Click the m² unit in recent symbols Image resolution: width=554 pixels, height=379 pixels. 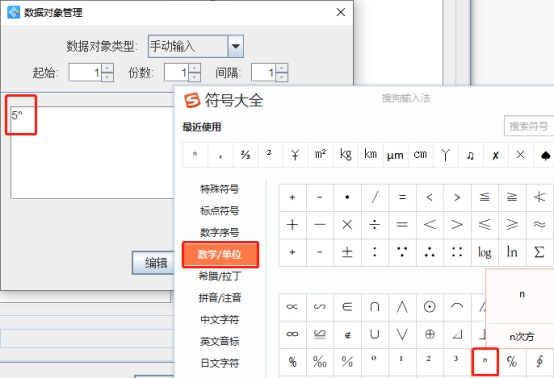(320, 155)
